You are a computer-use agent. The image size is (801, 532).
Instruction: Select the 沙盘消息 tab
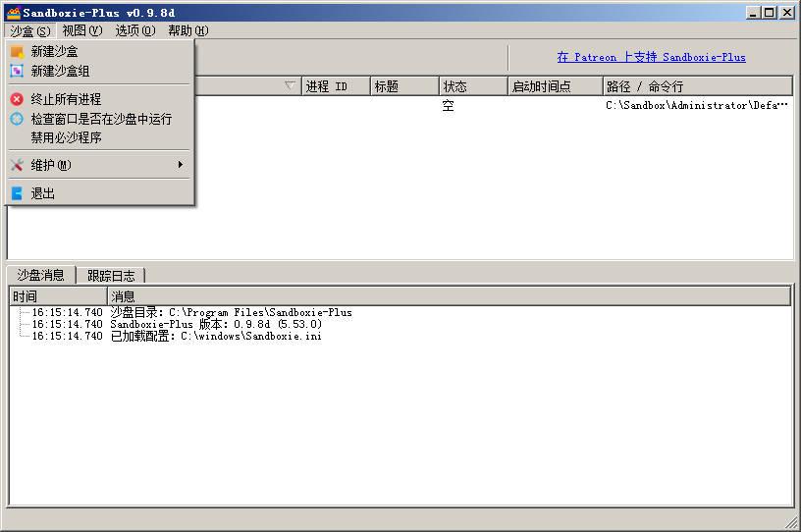coord(41,276)
